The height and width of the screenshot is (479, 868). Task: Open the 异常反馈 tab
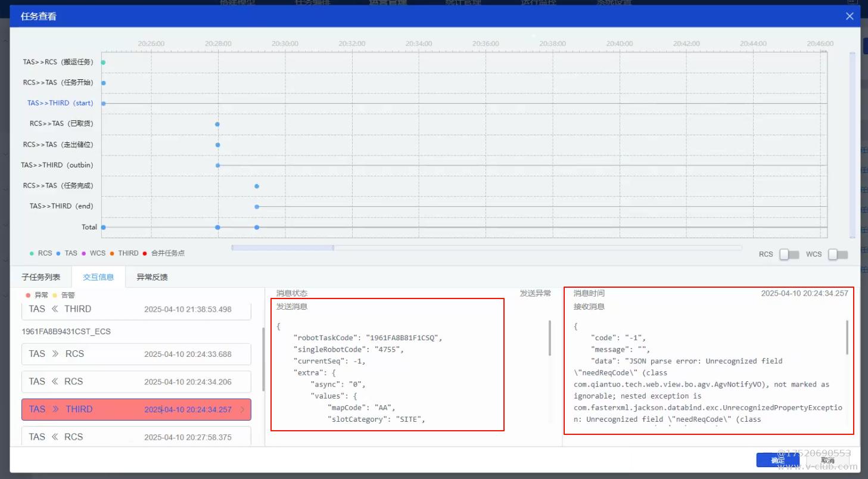click(x=152, y=277)
